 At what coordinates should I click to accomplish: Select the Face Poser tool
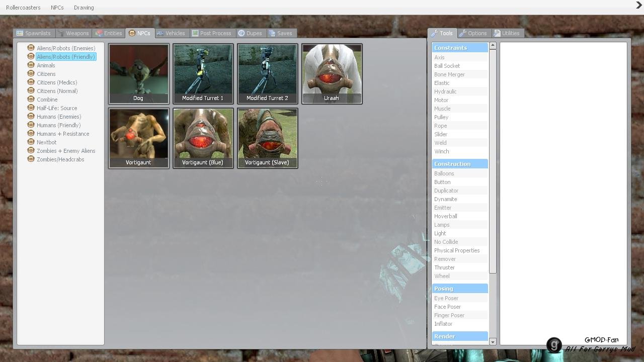[460, 307]
